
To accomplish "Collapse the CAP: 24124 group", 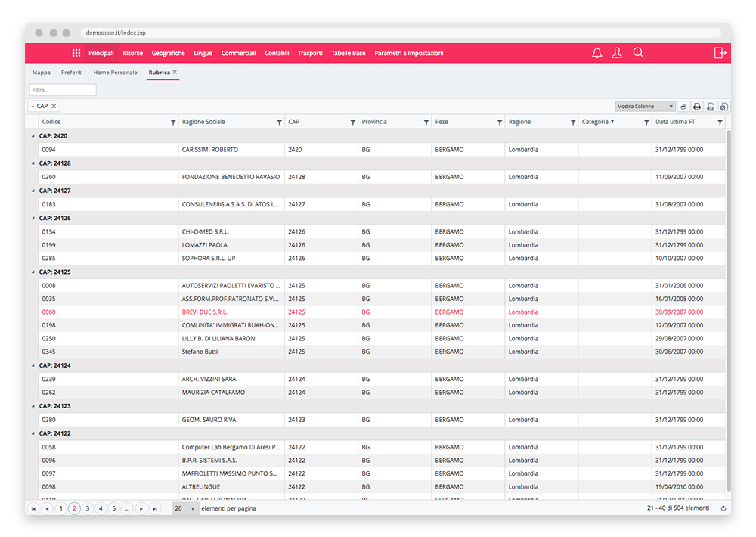I will click(33, 366).
